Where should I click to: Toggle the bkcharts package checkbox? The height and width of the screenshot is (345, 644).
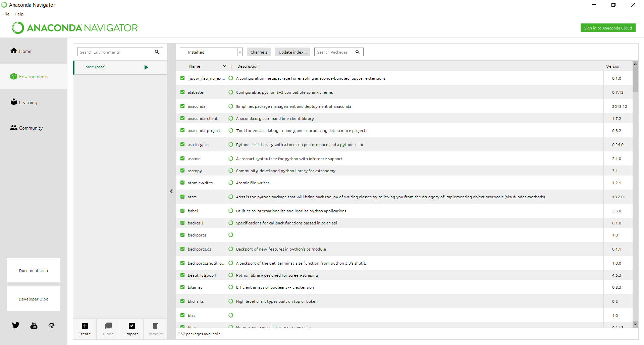tap(182, 301)
